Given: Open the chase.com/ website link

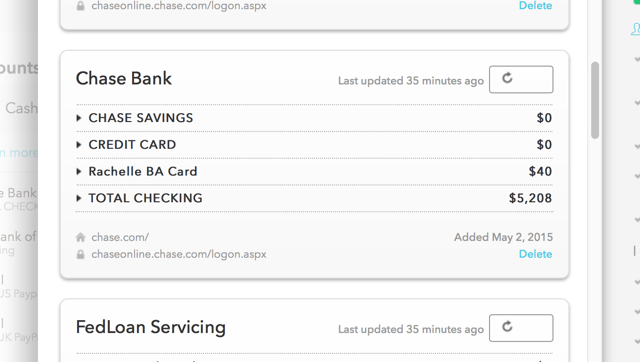Looking at the screenshot, I should click(120, 237).
